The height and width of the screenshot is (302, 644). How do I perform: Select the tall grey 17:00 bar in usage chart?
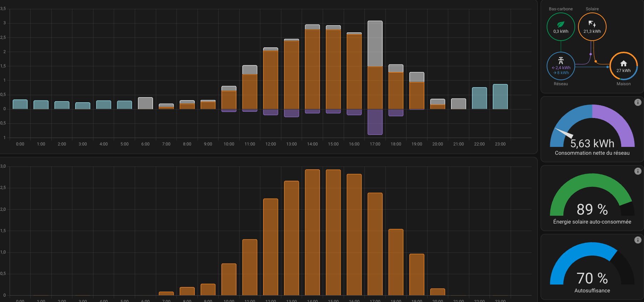375,43
